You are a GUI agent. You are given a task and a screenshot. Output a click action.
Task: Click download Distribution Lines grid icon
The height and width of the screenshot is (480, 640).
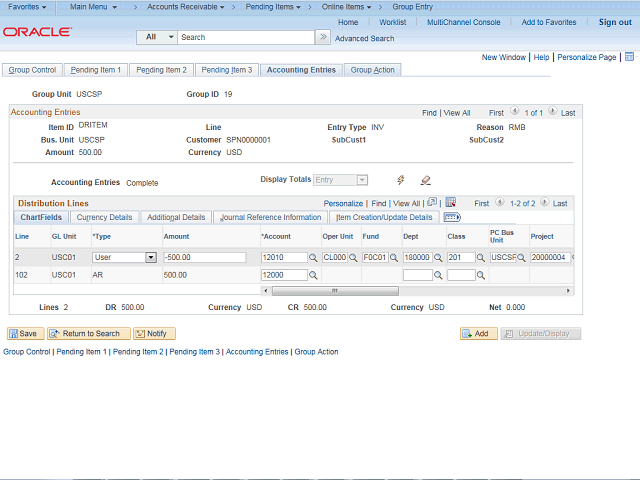[451, 202]
